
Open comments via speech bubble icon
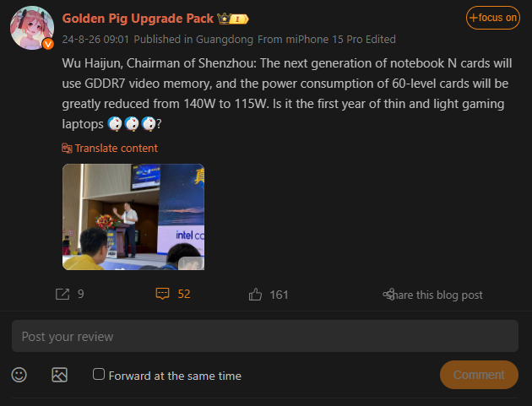163,295
